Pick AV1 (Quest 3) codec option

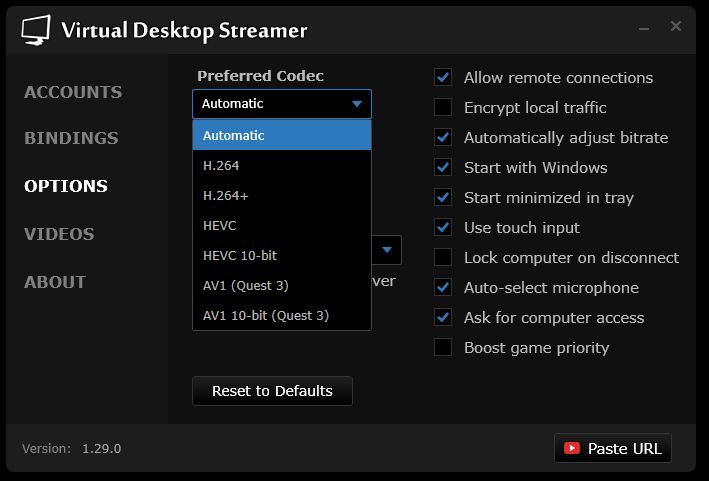point(282,285)
